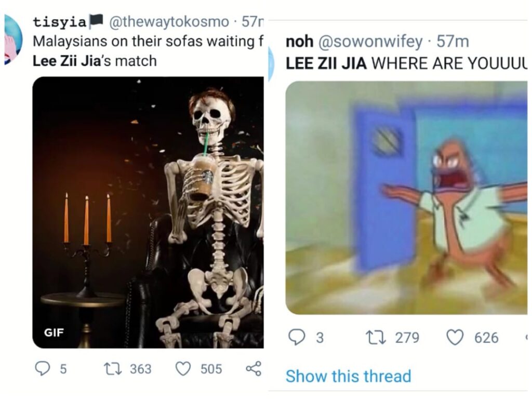Viewport: 532px width, 399px height.
Task: Play the skeleton GIF
Action: pyautogui.click(x=148, y=212)
